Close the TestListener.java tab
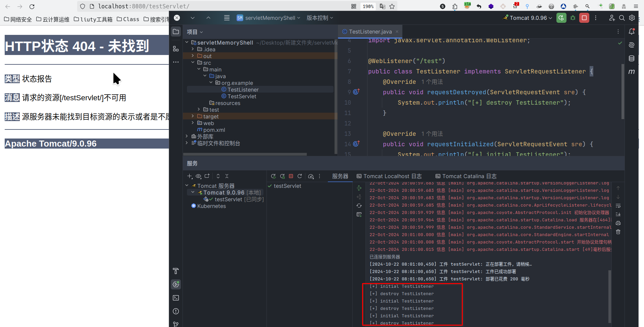Viewport: 644px width, 327px height. [x=397, y=32]
